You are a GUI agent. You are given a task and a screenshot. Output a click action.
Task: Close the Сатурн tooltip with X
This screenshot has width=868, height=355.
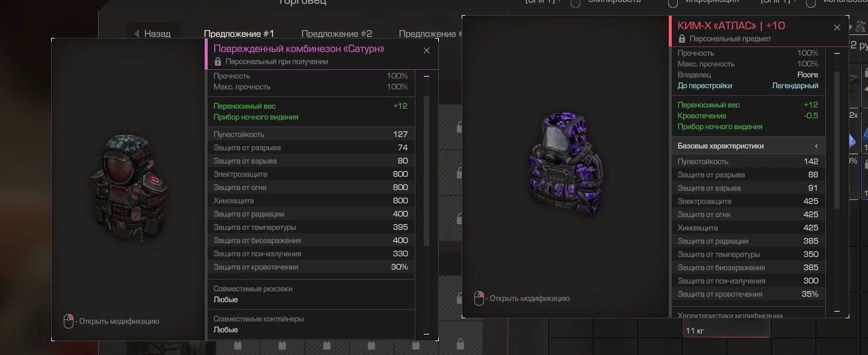(x=427, y=51)
